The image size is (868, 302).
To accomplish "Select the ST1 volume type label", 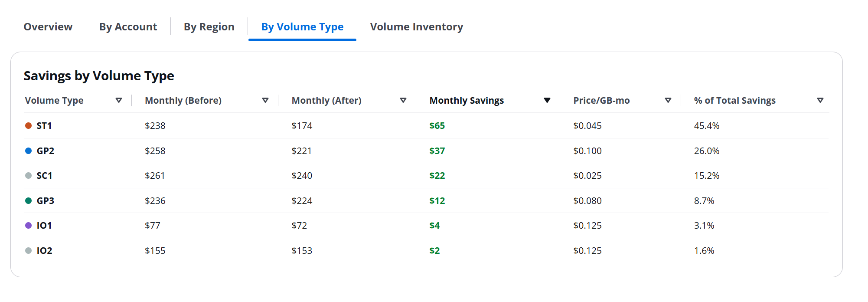I will (x=44, y=126).
